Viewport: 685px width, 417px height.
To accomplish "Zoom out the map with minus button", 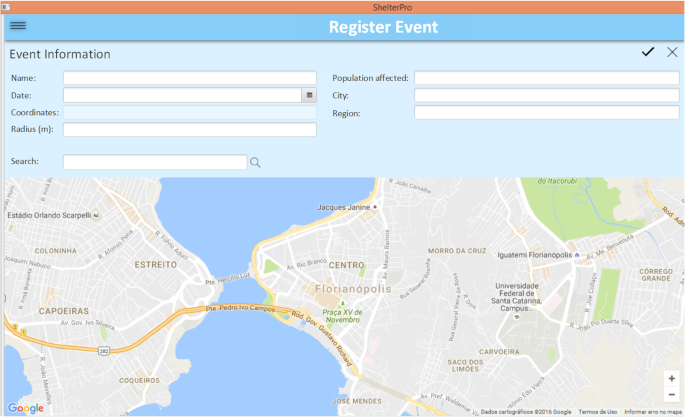I will pos(671,394).
